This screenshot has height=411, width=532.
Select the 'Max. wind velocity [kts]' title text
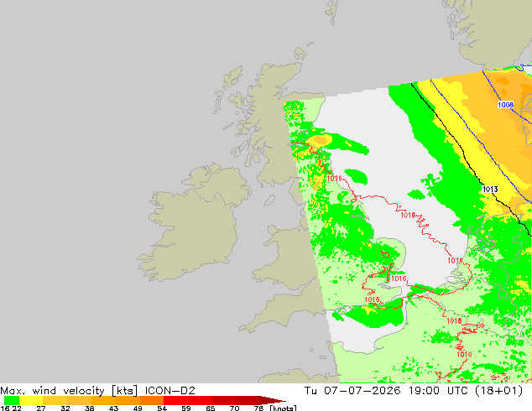(69, 391)
